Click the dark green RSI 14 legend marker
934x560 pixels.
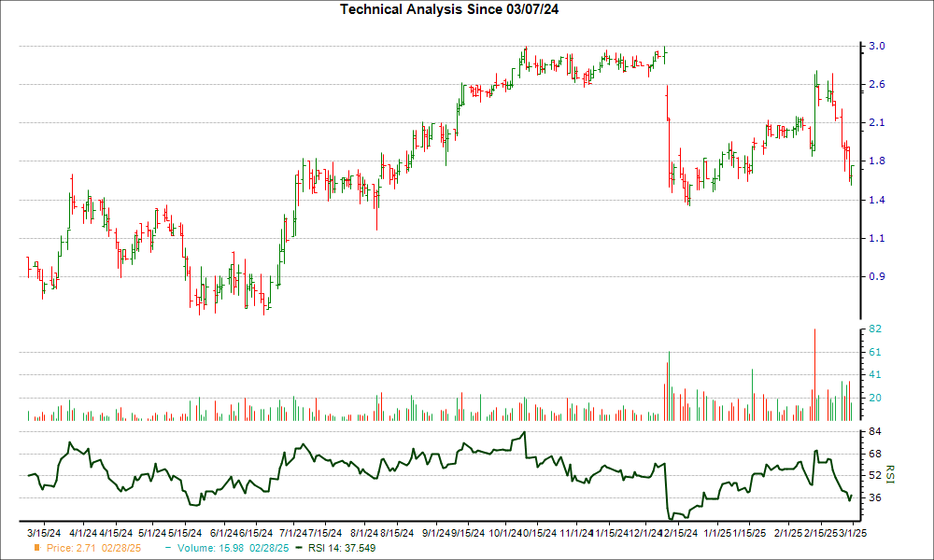pos(299,548)
